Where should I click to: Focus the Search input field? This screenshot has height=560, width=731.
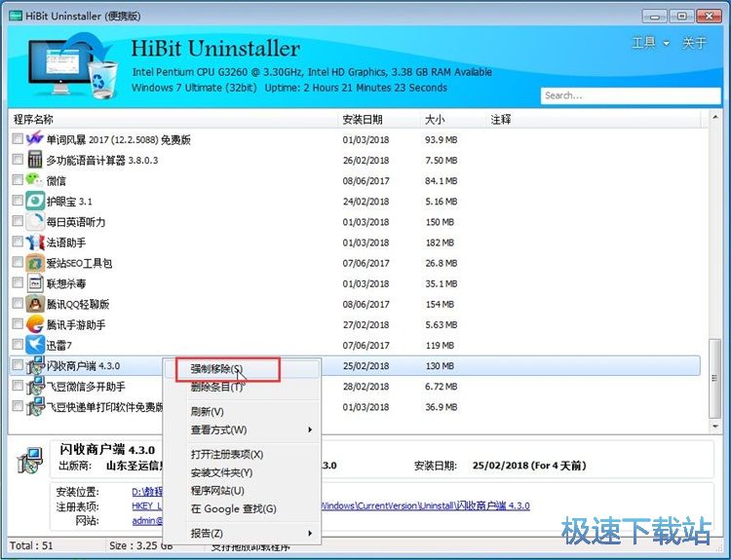coord(631,95)
